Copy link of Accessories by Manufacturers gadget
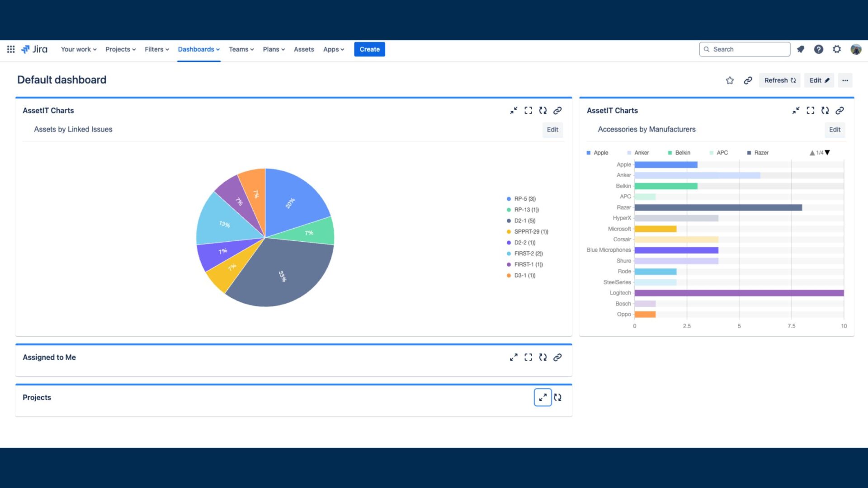Image resolution: width=868 pixels, height=488 pixels. (x=840, y=110)
